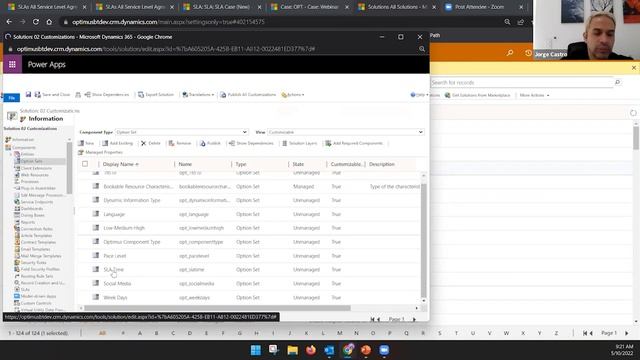
Task: Select the Low Medium High row
Action: [249, 228]
